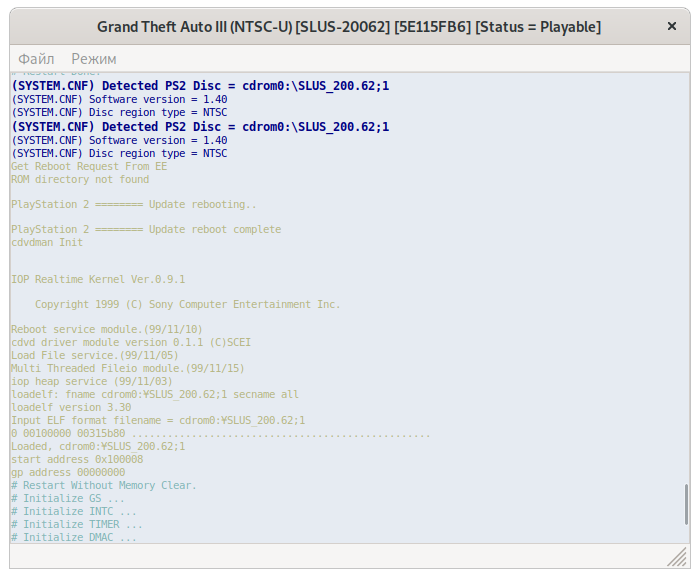The height and width of the screenshot is (578, 700).
Task: Open the Файл menu
Action: 36,59
